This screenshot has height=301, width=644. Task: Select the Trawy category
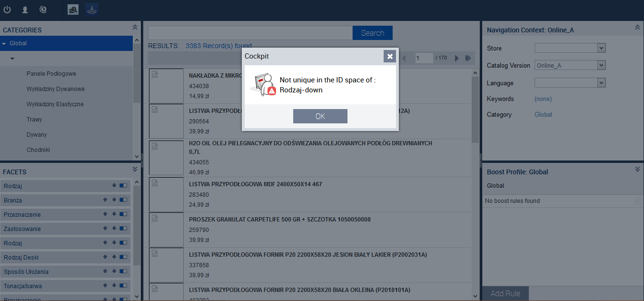click(34, 120)
